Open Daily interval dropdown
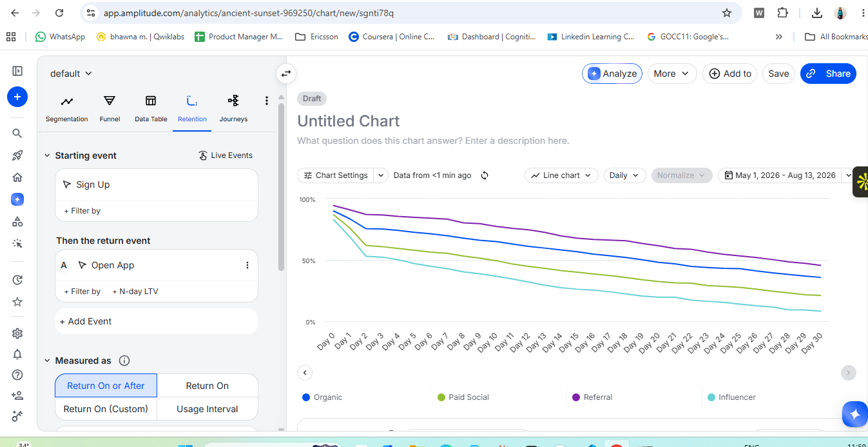This screenshot has width=868, height=447. tap(624, 175)
